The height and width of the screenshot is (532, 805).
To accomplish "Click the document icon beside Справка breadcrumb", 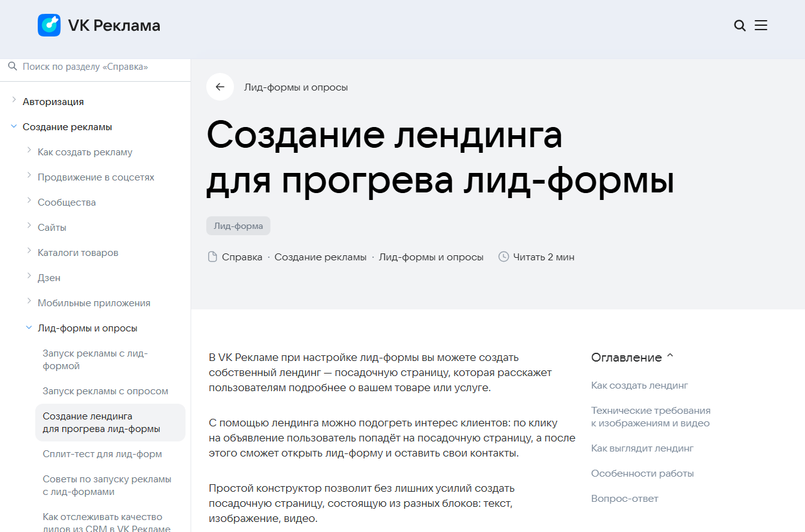I will [213, 257].
